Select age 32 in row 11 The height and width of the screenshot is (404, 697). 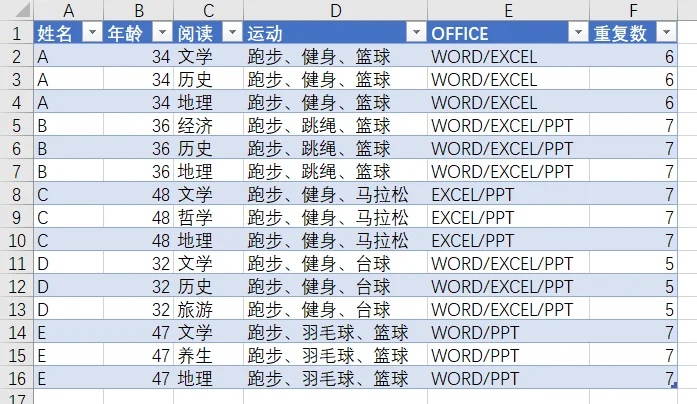(139, 263)
